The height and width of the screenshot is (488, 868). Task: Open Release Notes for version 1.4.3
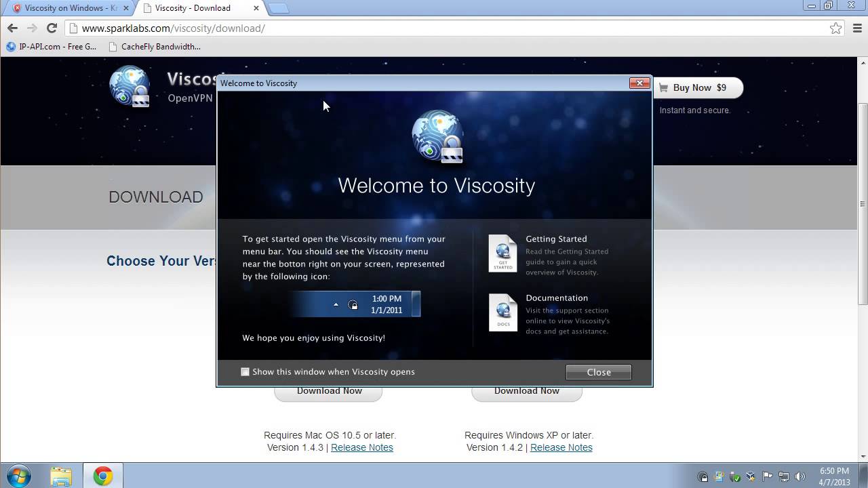click(362, 447)
